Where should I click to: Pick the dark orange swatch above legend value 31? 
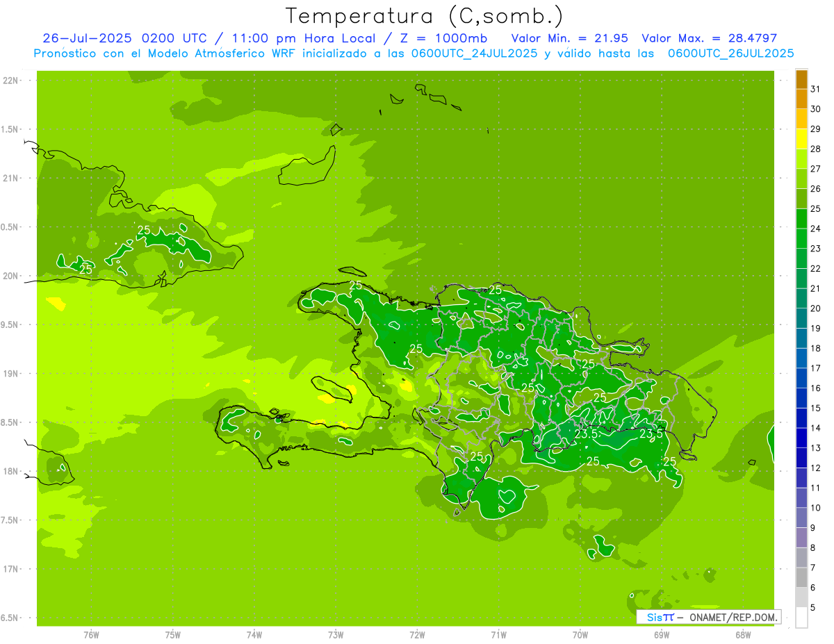point(801,80)
